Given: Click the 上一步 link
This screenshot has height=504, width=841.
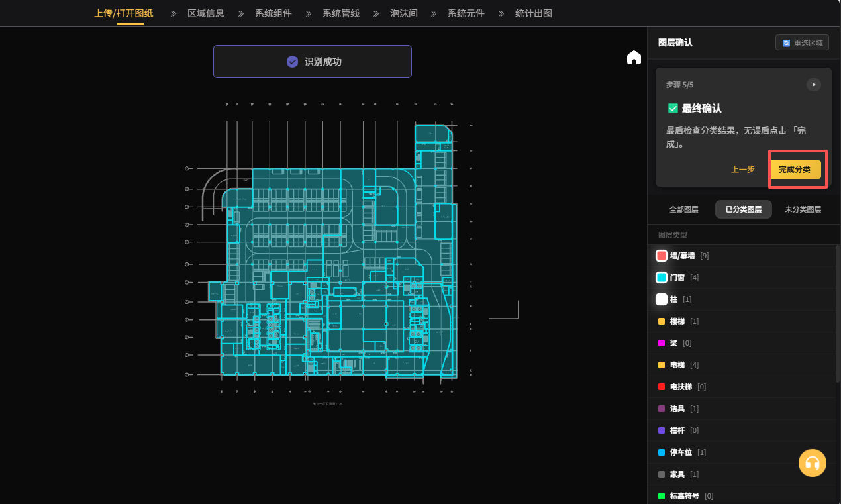Looking at the screenshot, I should tap(742, 170).
